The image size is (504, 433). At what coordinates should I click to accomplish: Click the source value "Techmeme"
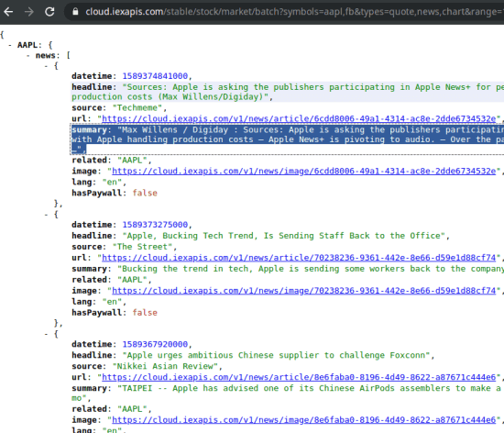(x=137, y=107)
